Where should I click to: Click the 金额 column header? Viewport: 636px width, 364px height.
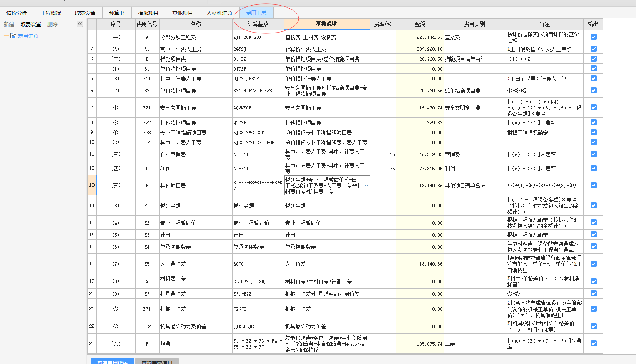420,24
